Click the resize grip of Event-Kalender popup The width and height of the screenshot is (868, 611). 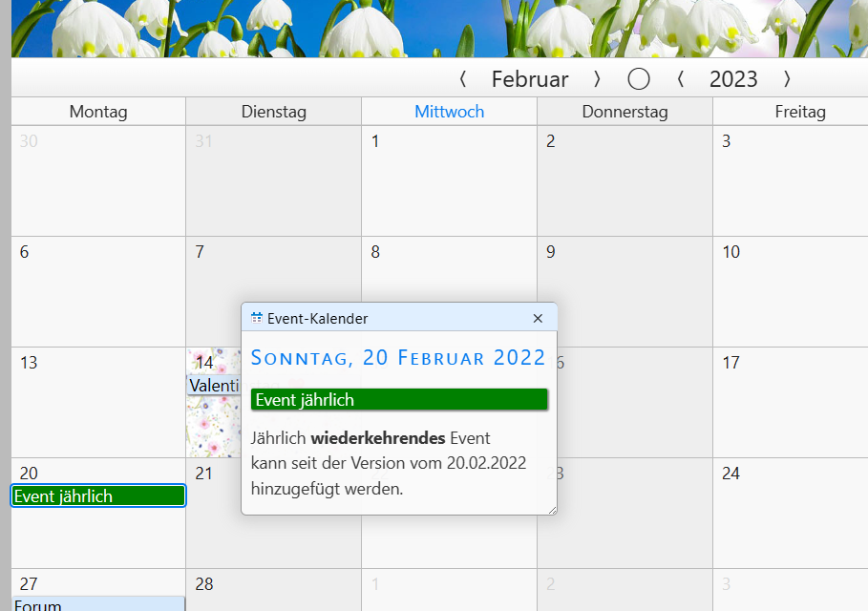pos(552,510)
